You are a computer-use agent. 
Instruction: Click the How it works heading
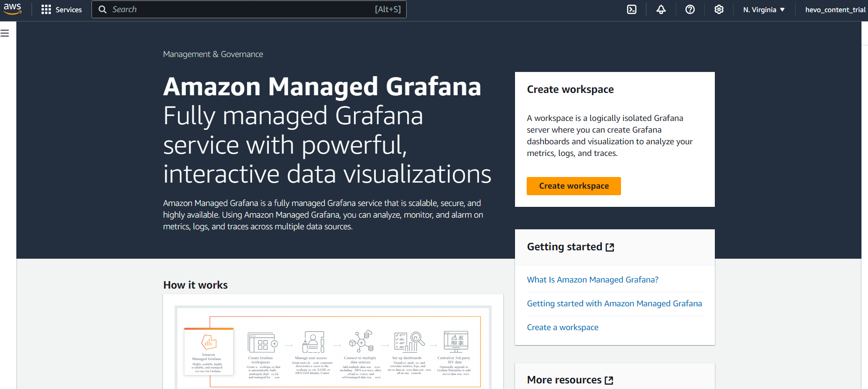tap(196, 285)
